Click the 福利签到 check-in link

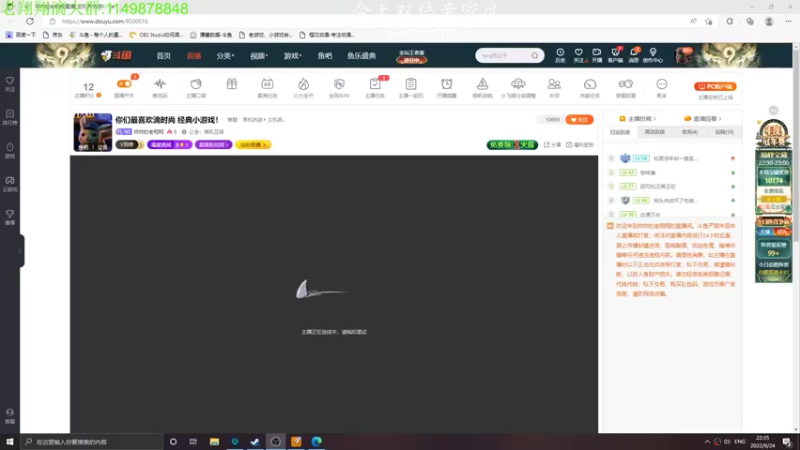click(x=580, y=145)
